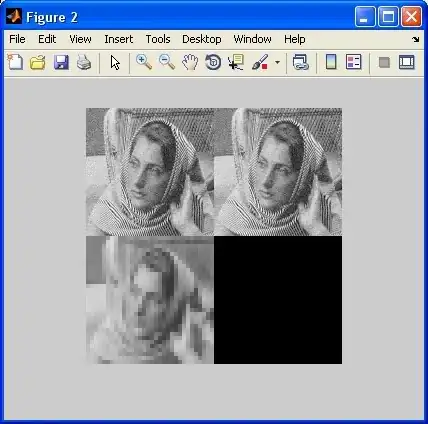Open the Brush color dropdown arrow
This screenshot has height=424, width=428.
(x=277, y=62)
